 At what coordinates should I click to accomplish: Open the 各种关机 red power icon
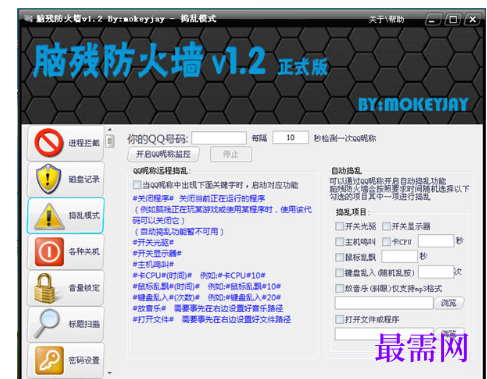pos(49,252)
